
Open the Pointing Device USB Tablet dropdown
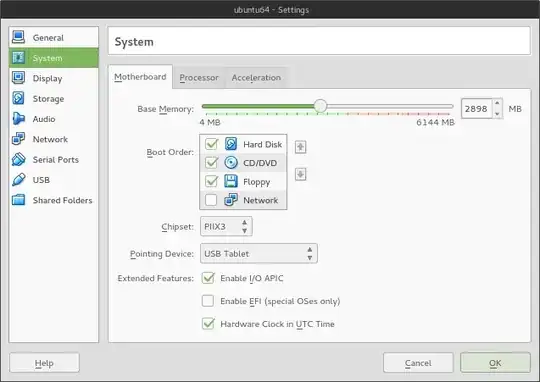[259, 254]
